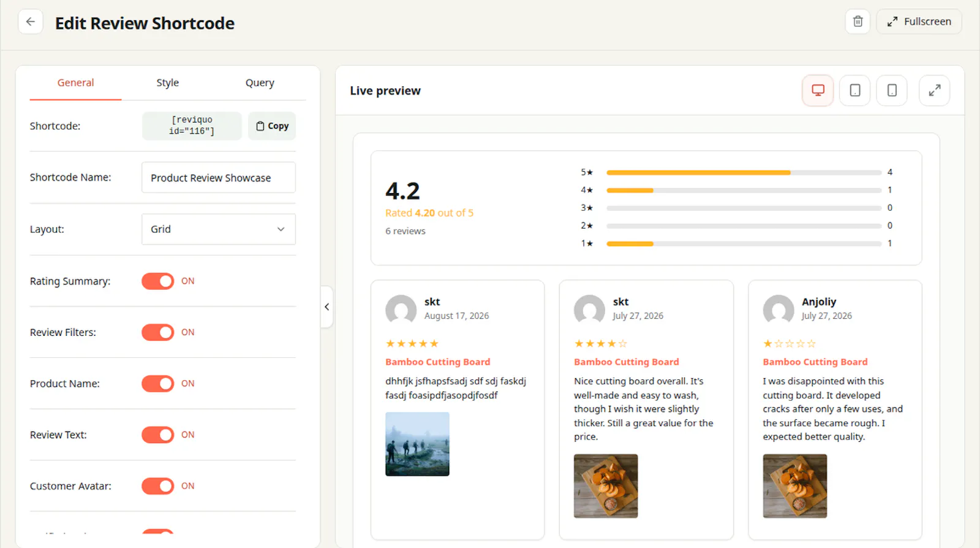Click Bamboo Cutting Board link in July skt review
This screenshot has height=548, width=980.
(x=627, y=362)
